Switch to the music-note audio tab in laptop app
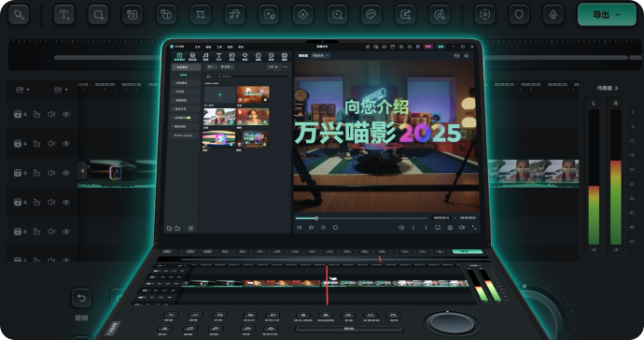This screenshot has width=644, height=340. coord(205,57)
